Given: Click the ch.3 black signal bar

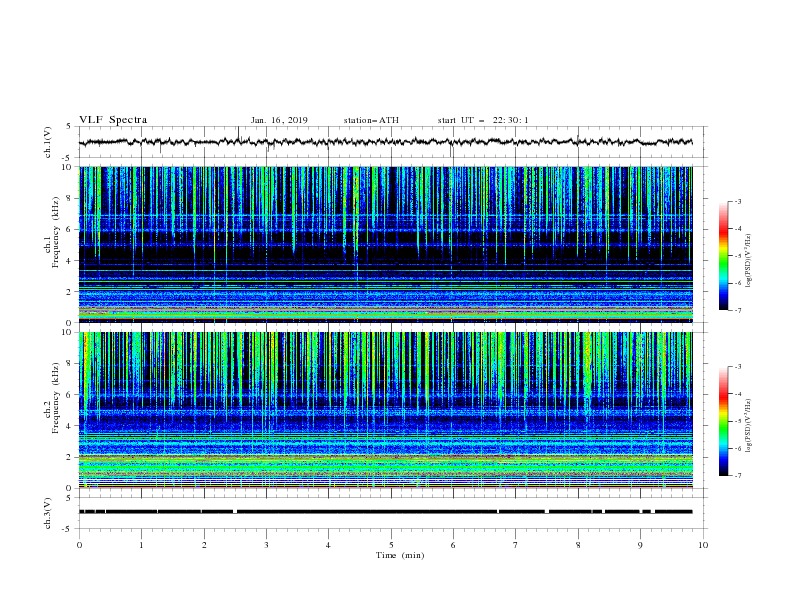Looking at the screenshot, I should click(385, 512).
